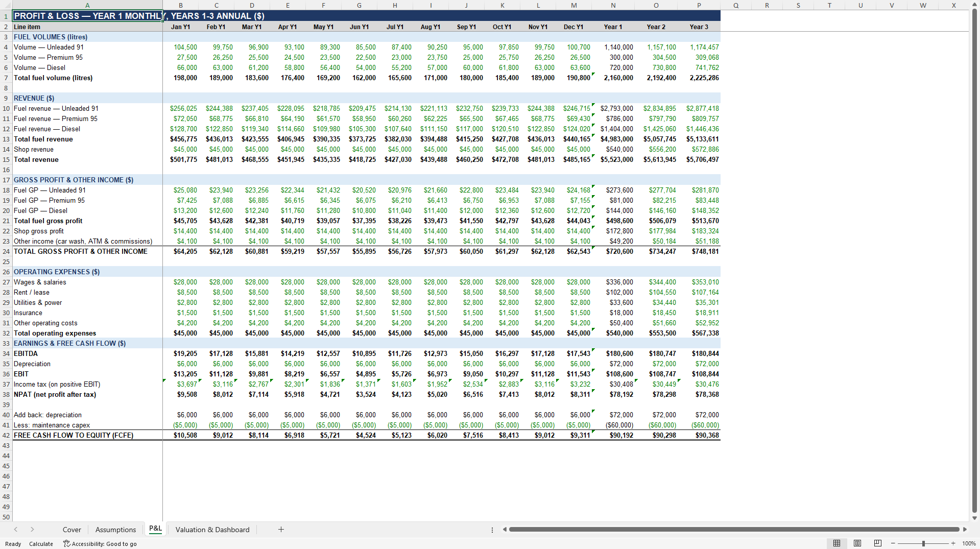This screenshot has height=549, width=980.
Task: Select Jan Y1 capex value ($5,000)
Action: [x=181, y=425]
